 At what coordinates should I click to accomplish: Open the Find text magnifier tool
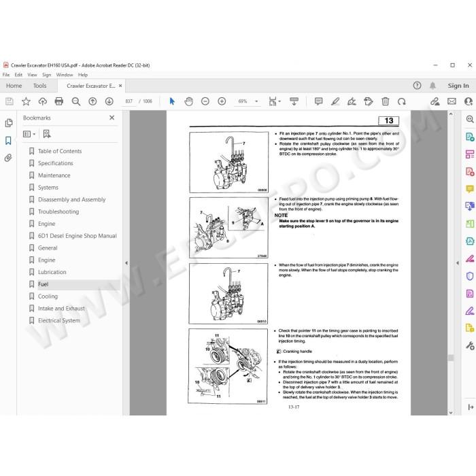[x=75, y=101]
